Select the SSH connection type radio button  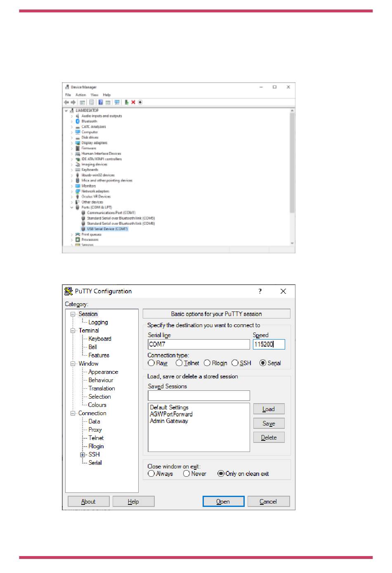[x=235, y=363]
